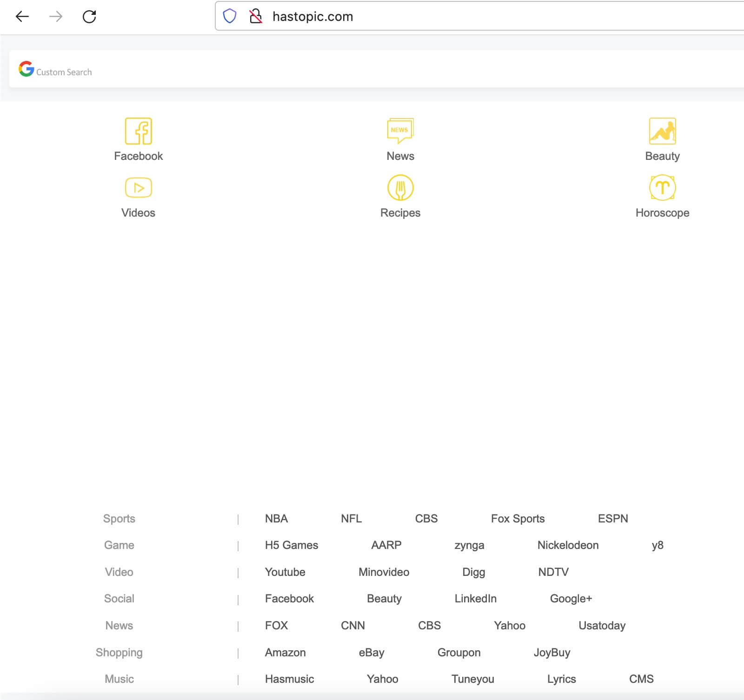Click the insecure connection padlock icon
744x700 pixels.
click(255, 16)
